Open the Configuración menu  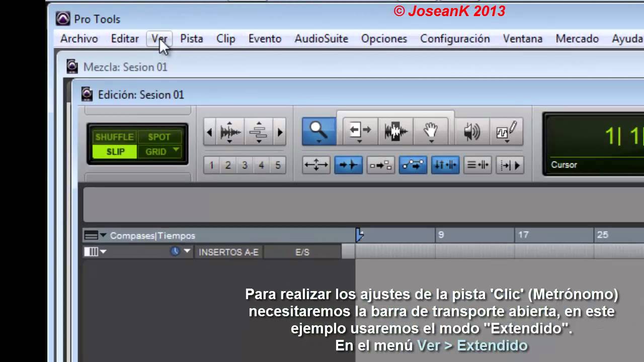click(x=455, y=39)
